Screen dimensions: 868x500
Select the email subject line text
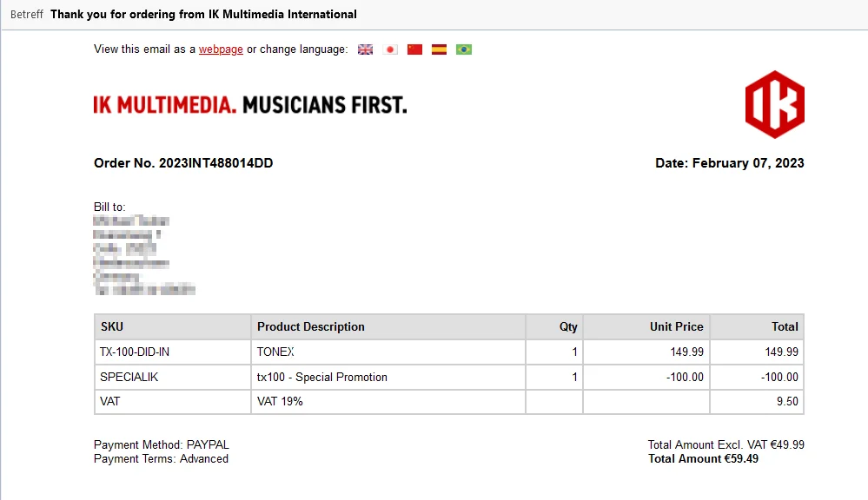(203, 15)
